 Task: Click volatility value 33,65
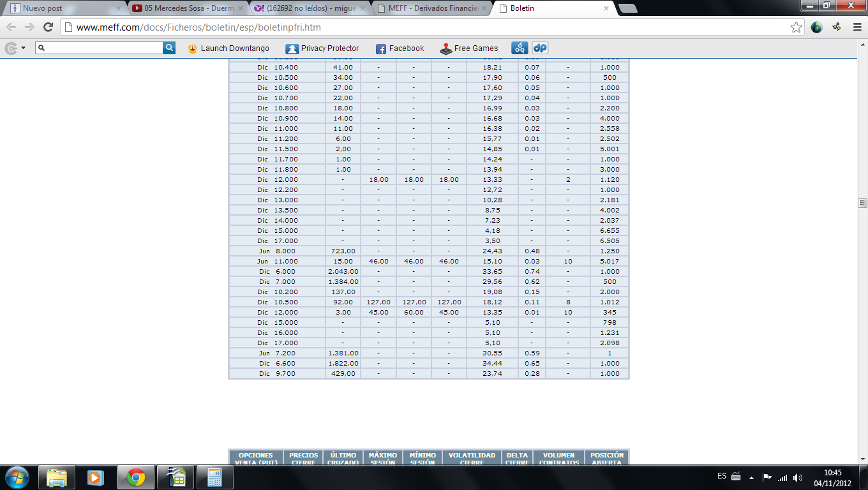tap(491, 271)
